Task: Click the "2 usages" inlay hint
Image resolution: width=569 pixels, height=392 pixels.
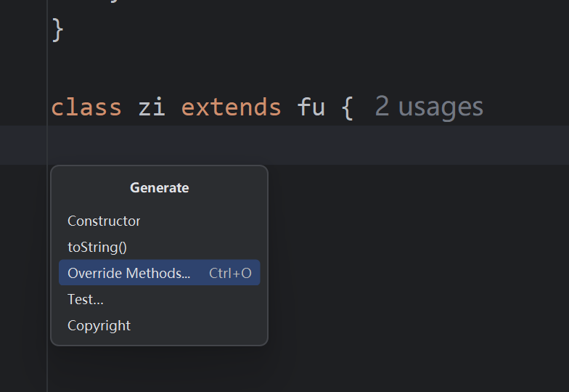Action: coord(428,107)
